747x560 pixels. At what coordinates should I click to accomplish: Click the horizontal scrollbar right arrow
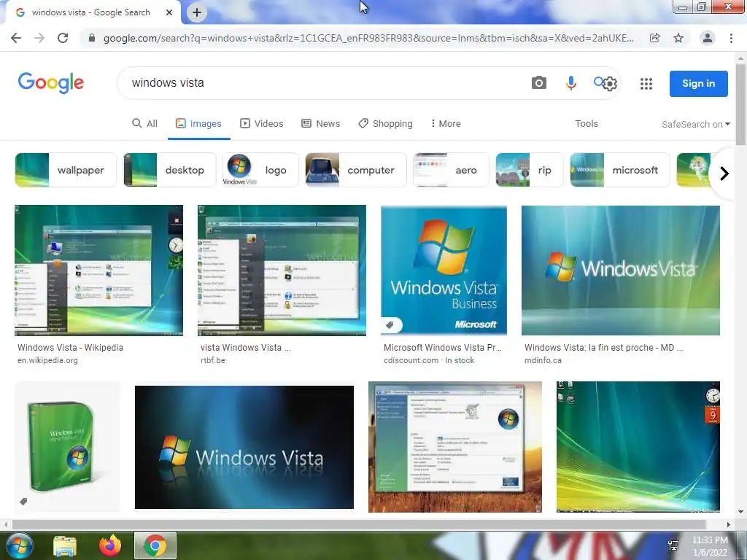[729, 525]
